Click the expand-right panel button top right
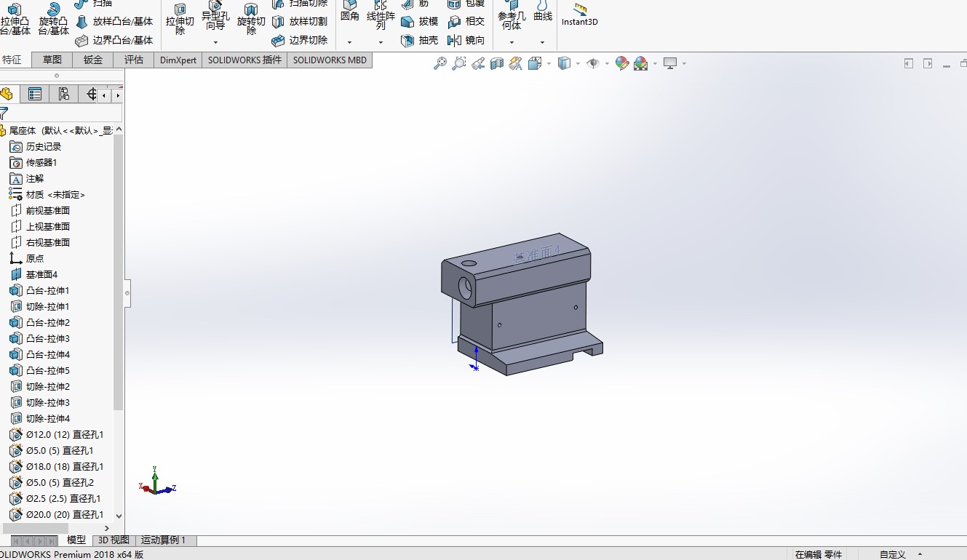Screen dimensions: 967x560 [928, 64]
